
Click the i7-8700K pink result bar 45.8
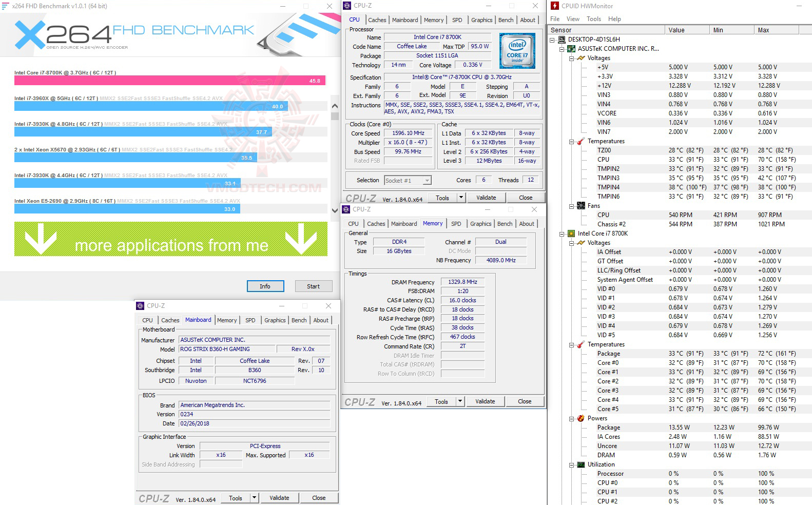(x=170, y=81)
